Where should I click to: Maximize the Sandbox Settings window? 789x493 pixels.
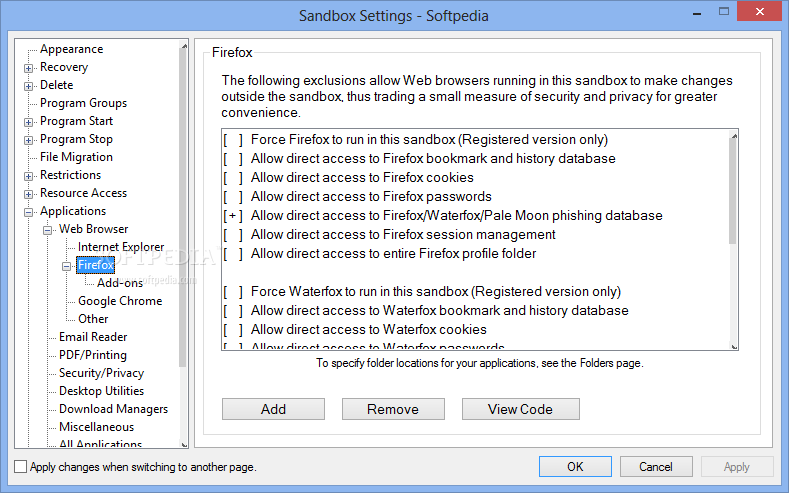[724, 12]
